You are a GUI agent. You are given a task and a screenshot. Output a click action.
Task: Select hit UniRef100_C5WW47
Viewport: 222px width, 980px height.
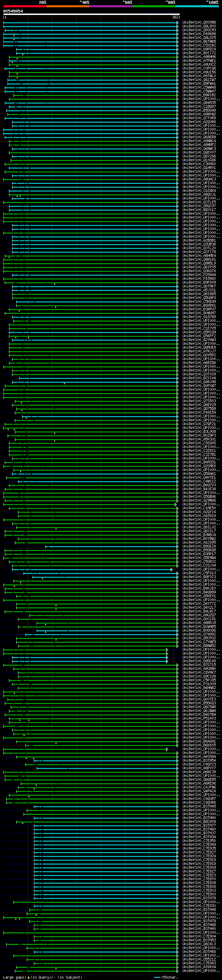tap(199, 91)
